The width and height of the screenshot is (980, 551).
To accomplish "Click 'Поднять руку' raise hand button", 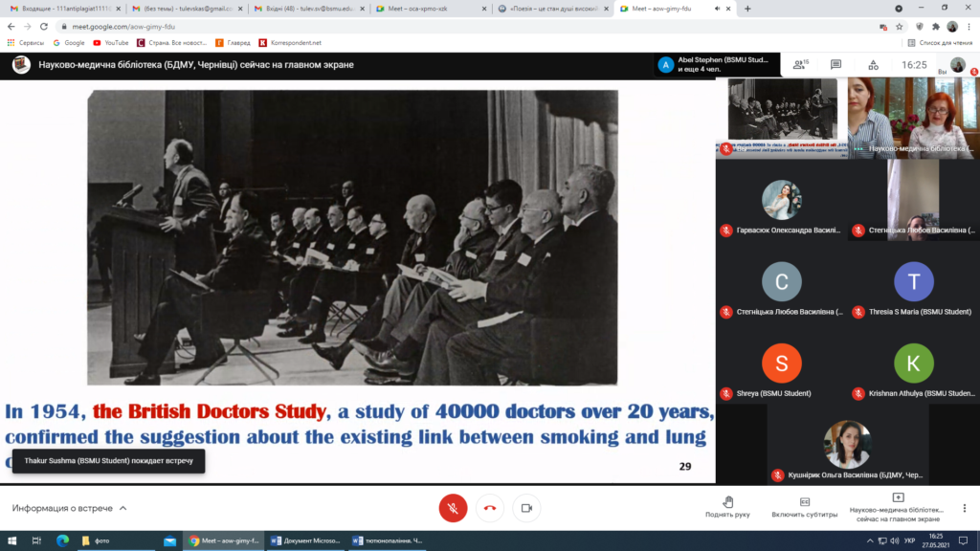I will [727, 506].
